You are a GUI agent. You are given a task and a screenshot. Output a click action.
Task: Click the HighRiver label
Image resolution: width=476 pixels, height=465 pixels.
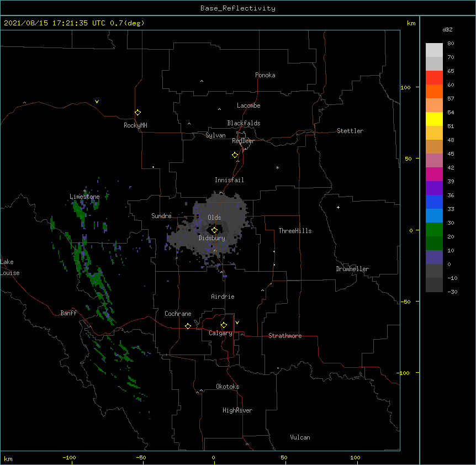click(237, 410)
